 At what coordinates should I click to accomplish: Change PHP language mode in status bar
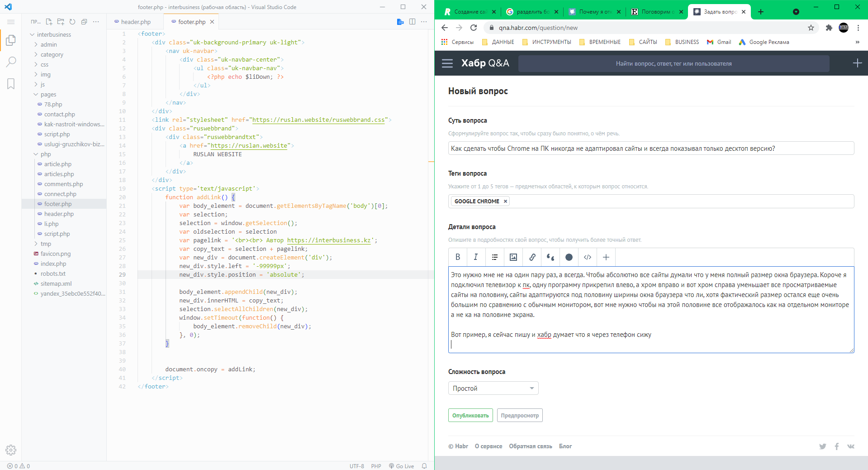click(376, 466)
